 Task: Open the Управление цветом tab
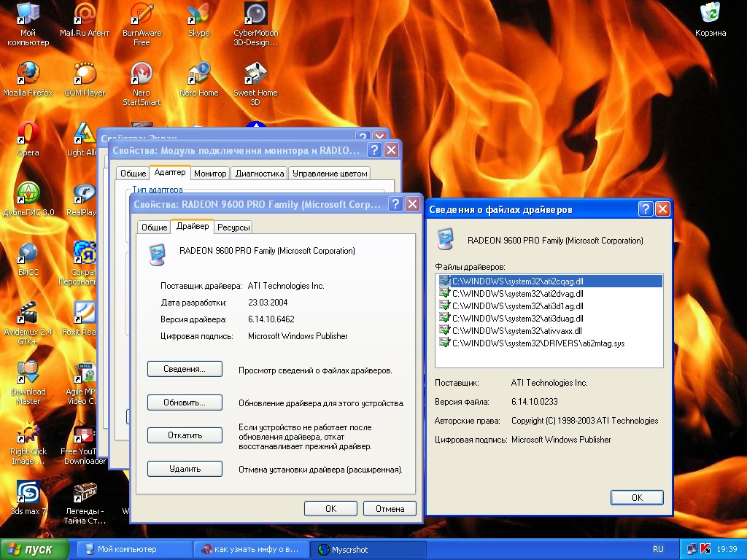coord(330,174)
